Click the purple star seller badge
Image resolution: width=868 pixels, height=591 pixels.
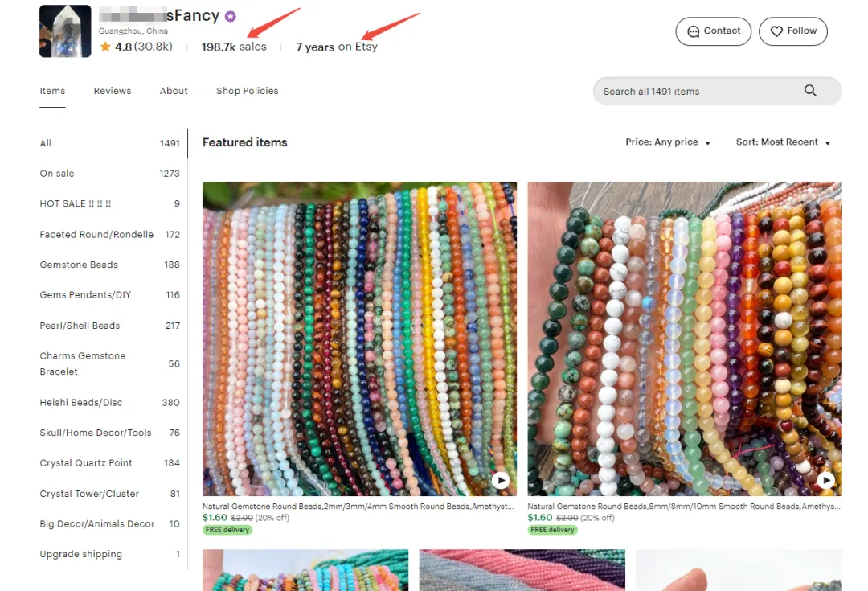pos(231,17)
